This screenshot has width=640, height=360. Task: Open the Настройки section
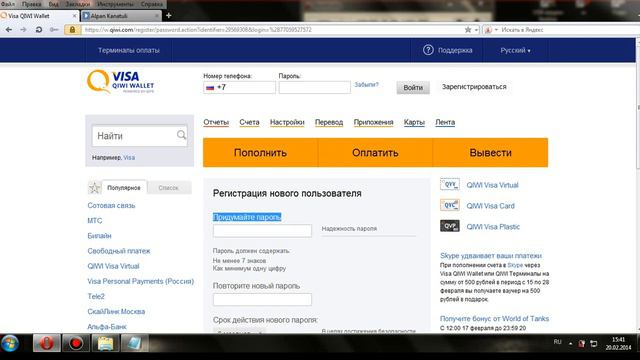[x=287, y=122]
